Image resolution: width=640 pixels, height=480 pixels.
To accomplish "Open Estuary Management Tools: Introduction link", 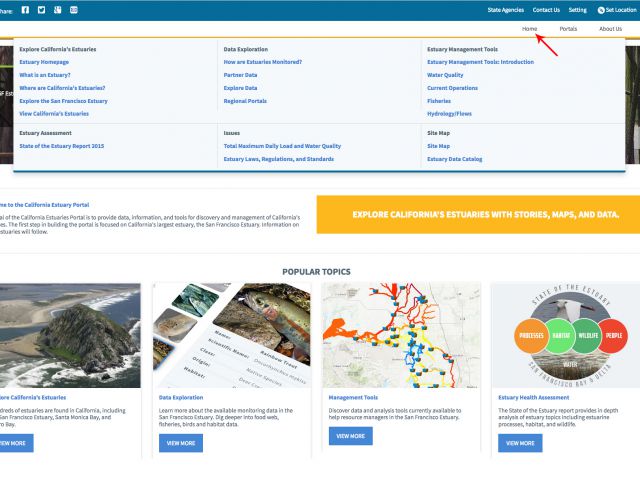I will [x=480, y=62].
